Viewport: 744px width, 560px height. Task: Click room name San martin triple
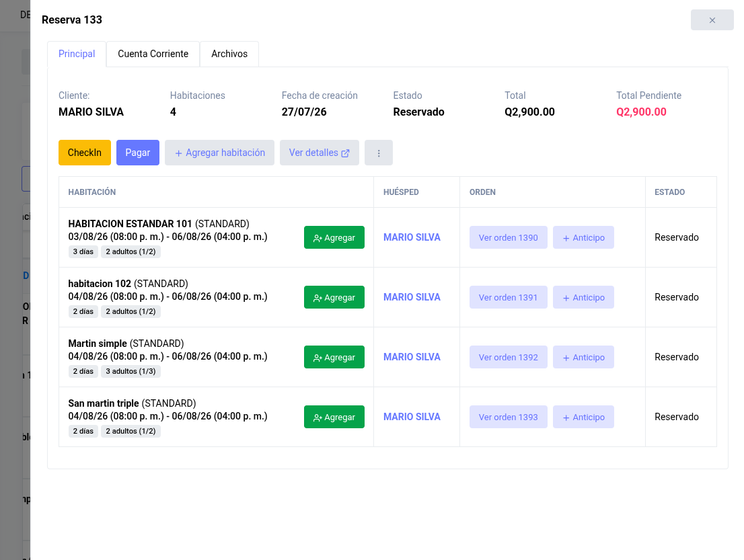[x=104, y=403]
